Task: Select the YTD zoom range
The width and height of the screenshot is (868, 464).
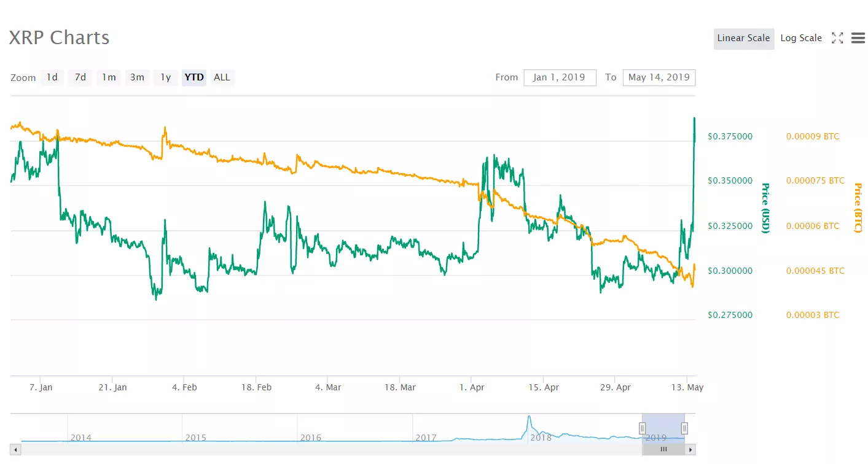Action: (194, 77)
